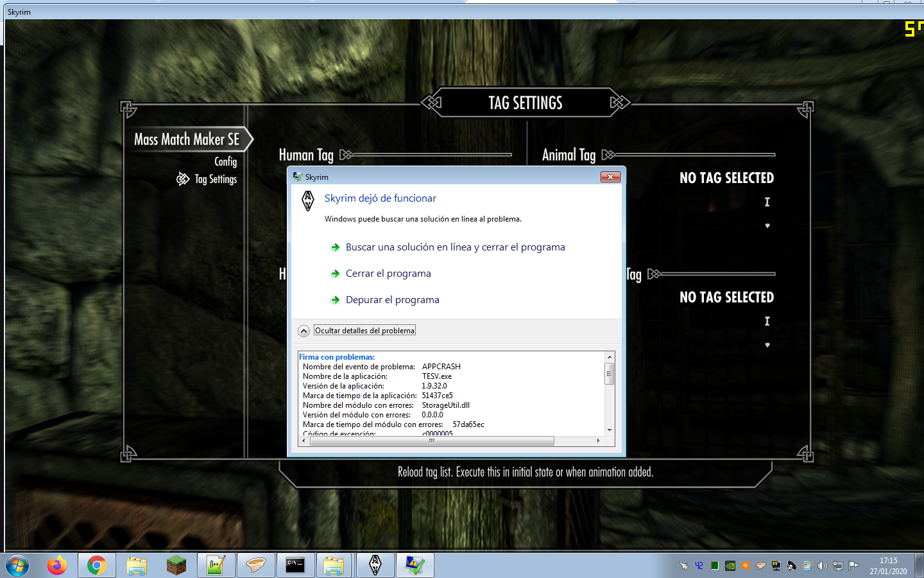
Task: Collapse details with Ocultar detalles del problema
Action: (x=364, y=331)
